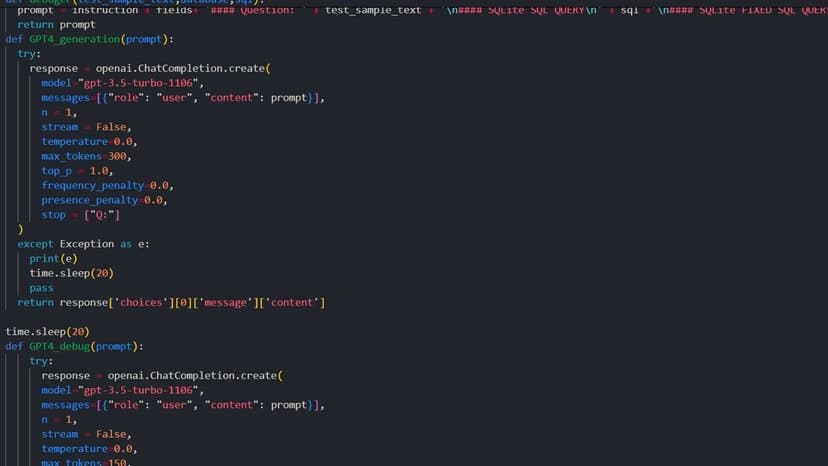Viewport: 828px width, 466px height.
Task: Click the 'print(e)' line
Action: click(53, 258)
